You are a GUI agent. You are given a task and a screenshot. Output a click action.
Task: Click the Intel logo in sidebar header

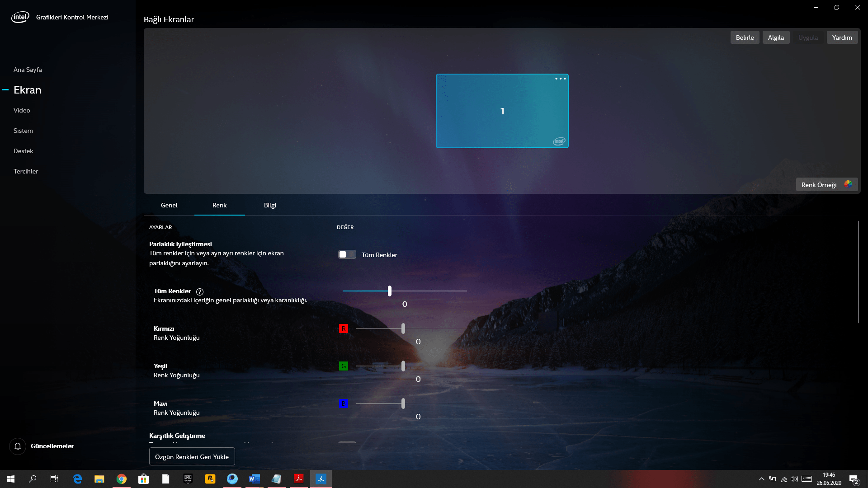[20, 17]
